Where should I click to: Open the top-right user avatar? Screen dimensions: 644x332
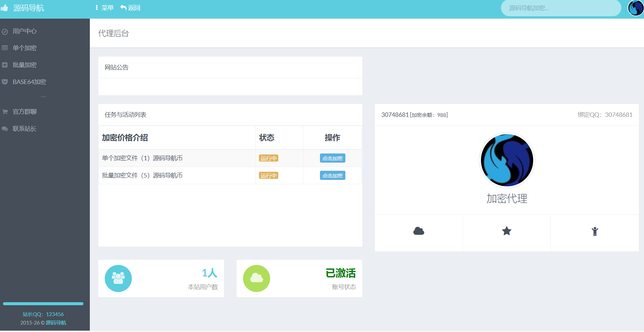pyautogui.click(x=635, y=8)
